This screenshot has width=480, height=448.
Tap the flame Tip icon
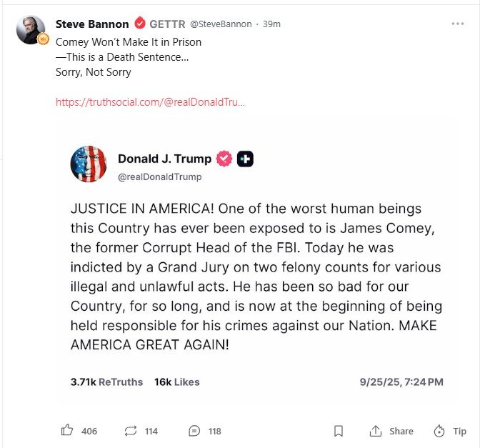tap(439, 431)
